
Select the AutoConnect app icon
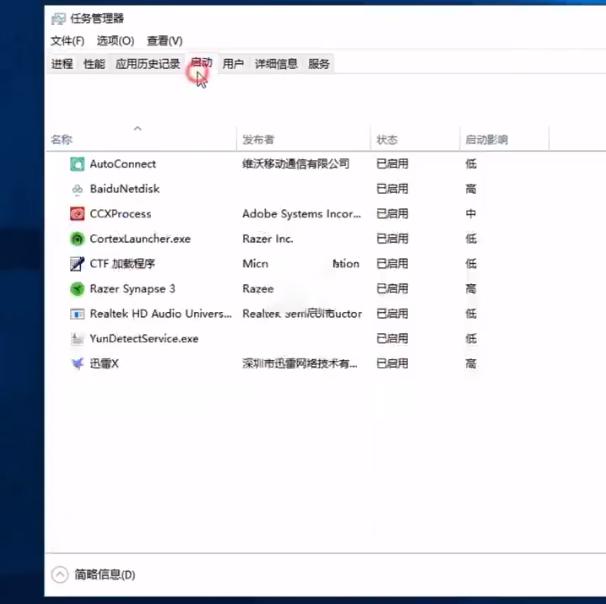click(77, 164)
